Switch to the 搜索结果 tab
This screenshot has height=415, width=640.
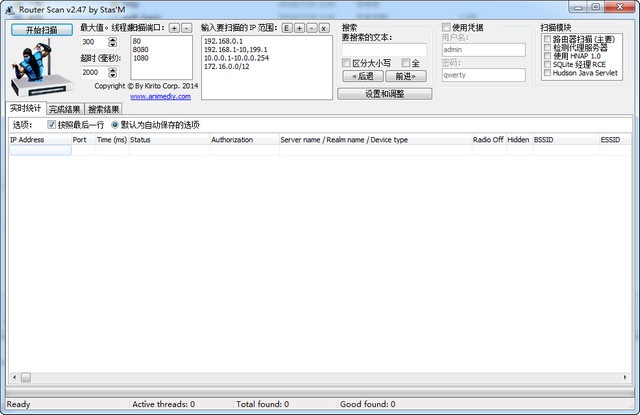[x=104, y=109]
